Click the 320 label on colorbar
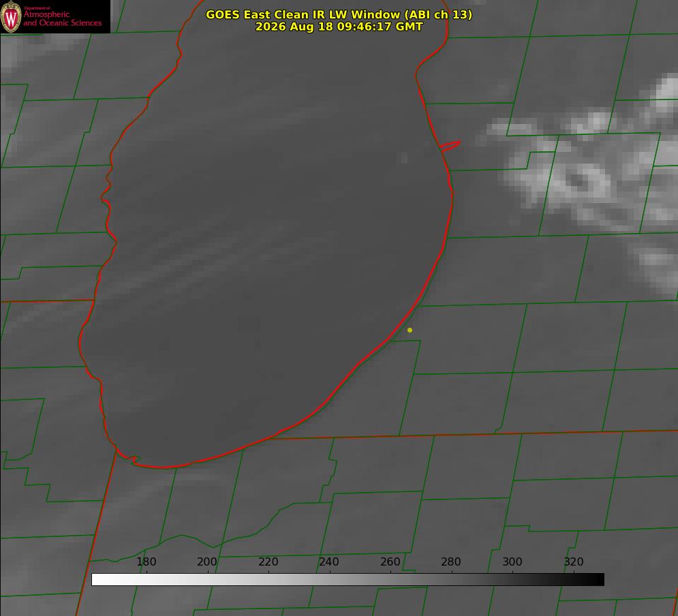The image size is (678, 616). [574, 561]
